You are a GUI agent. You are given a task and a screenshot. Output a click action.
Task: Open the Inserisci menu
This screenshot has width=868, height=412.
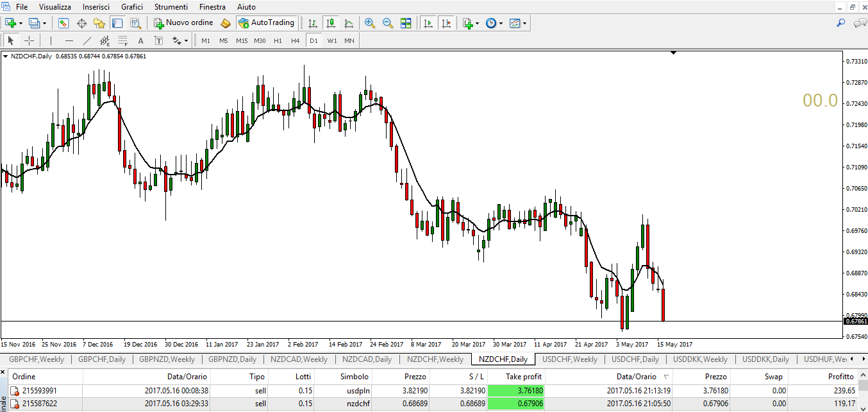(96, 7)
